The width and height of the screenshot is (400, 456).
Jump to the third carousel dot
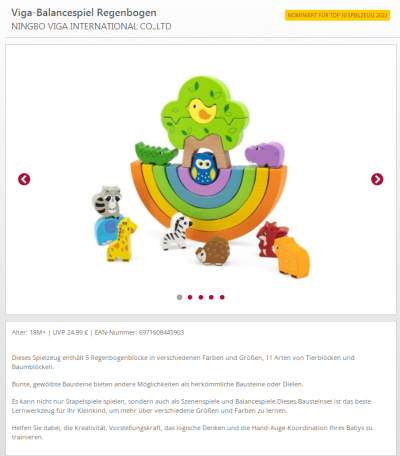click(x=201, y=297)
